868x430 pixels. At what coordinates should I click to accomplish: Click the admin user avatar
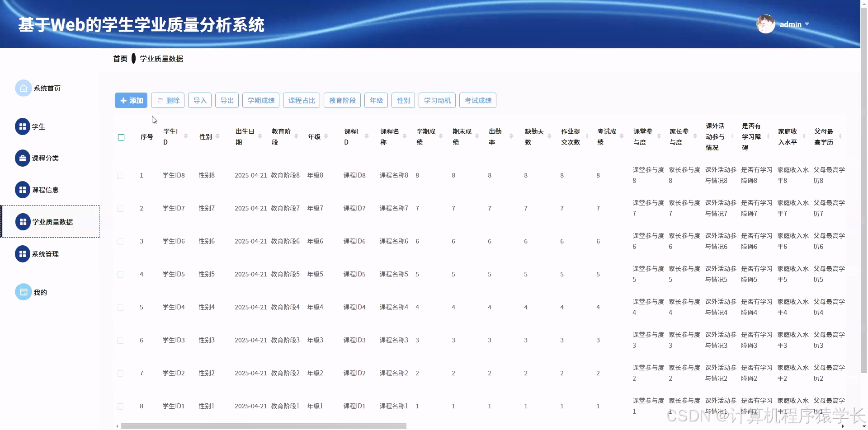(766, 23)
